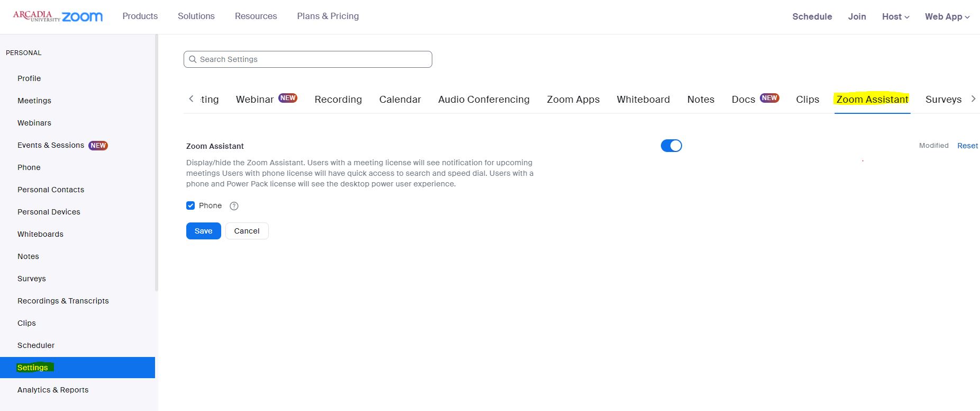
Task: Switch to the Notes tab
Action: coord(701,99)
